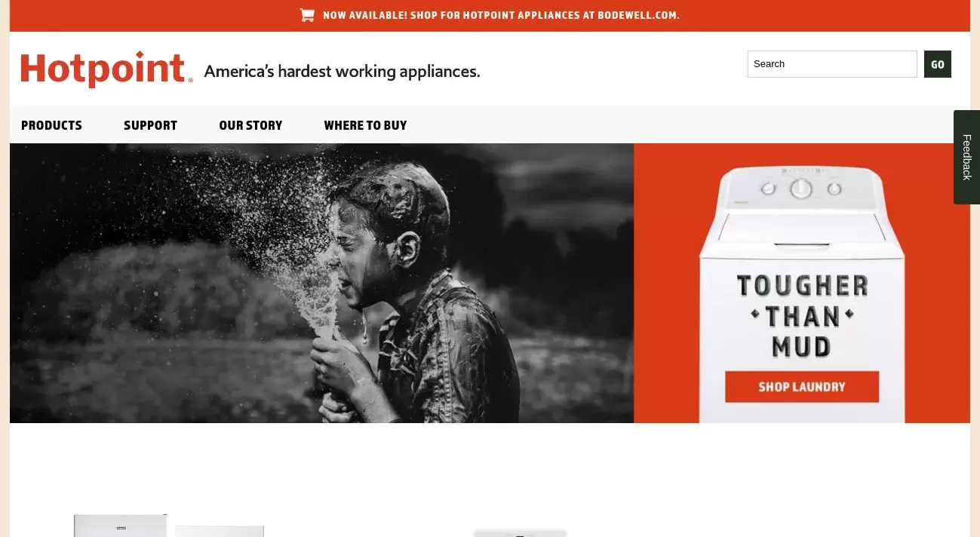Click the GO search button
This screenshot has width=980, height=537.
(x=938, y=64)
